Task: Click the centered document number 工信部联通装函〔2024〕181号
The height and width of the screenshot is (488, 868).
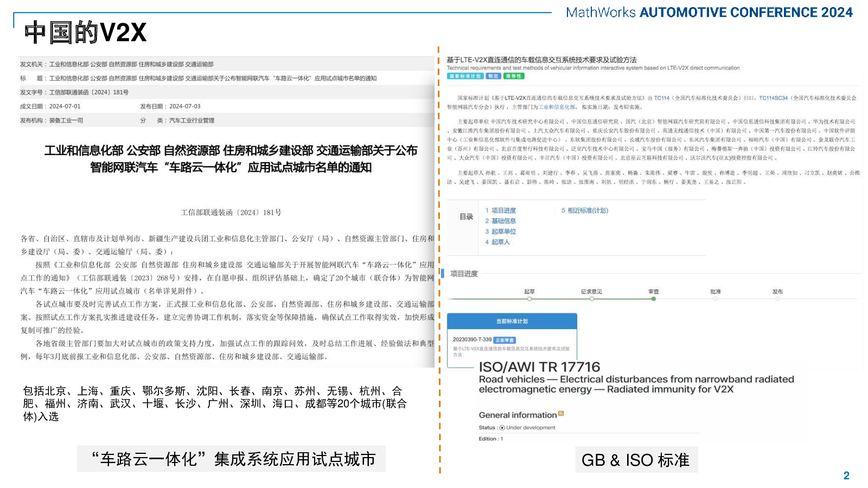Action: pos(231,213)
